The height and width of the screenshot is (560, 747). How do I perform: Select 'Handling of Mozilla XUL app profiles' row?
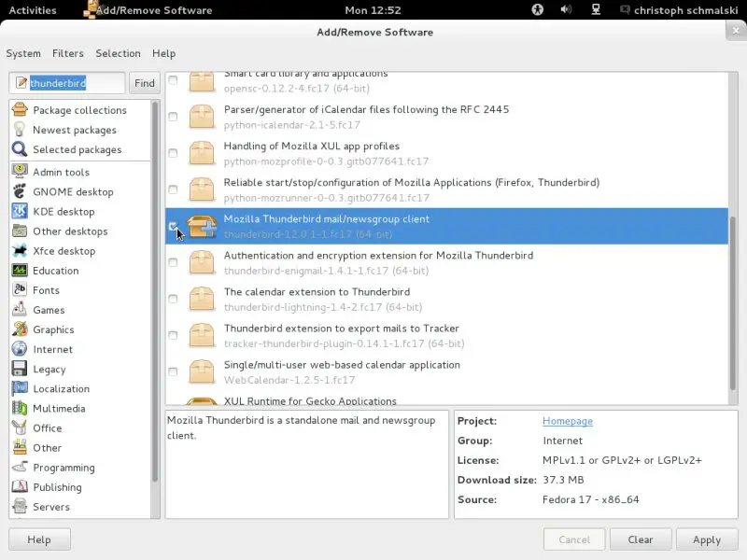pyautogui.click(x=447, y=153)
